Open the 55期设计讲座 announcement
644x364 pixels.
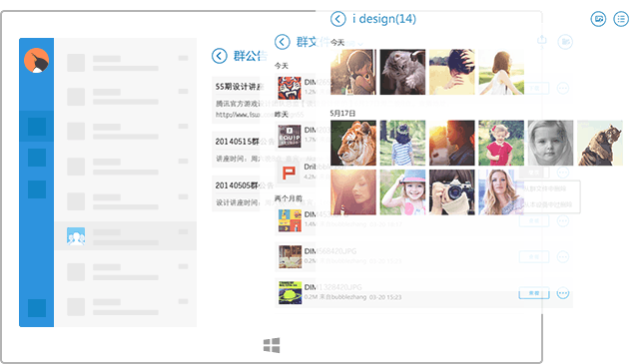click(240, 86)
